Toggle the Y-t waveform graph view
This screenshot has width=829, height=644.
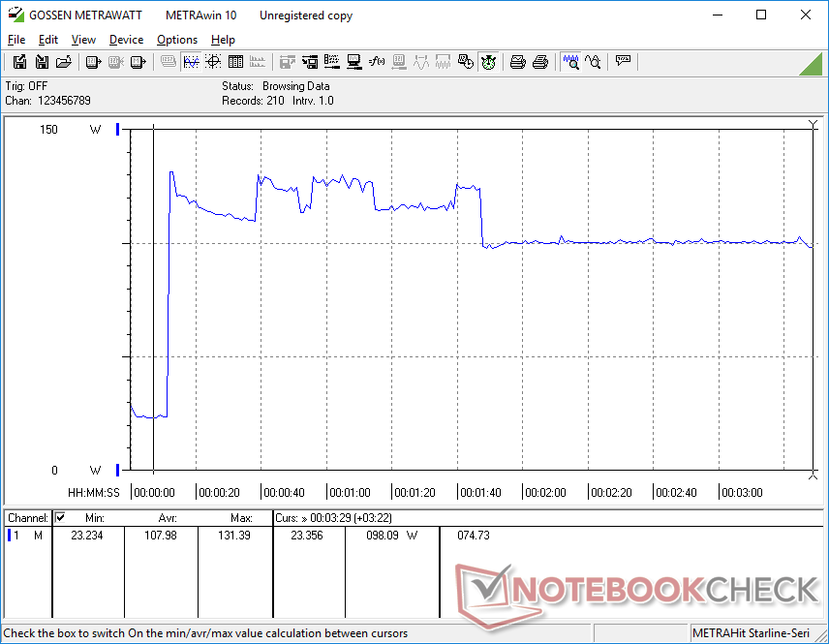(x=191, y=62)
